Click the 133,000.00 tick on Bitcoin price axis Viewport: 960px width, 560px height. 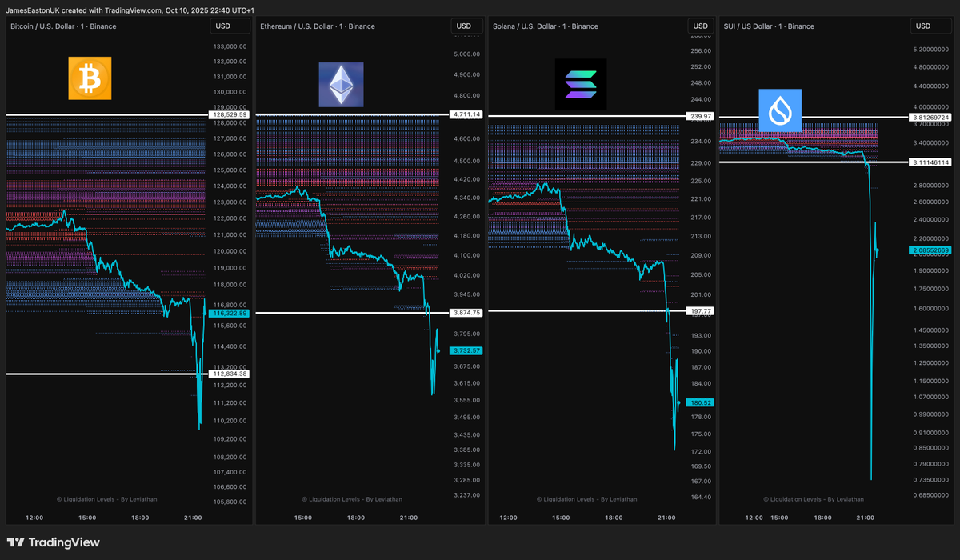click(230, 46)
